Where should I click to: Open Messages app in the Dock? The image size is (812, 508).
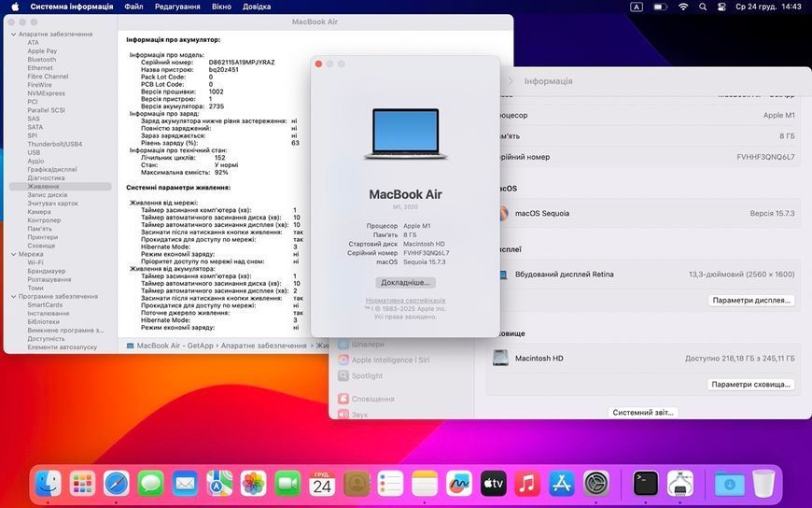click(x=150, y=484)
